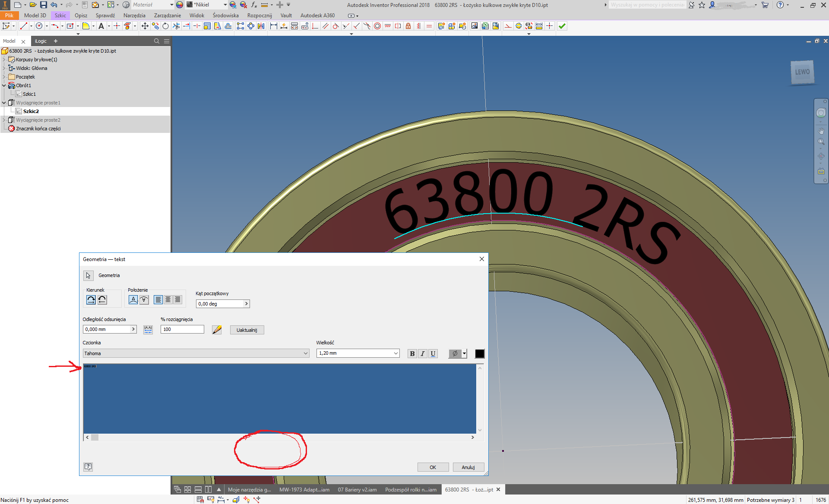Select the Line sketch tool
Image resolution: width=829 pixels, height=504 pixels.
coord(23,26)
